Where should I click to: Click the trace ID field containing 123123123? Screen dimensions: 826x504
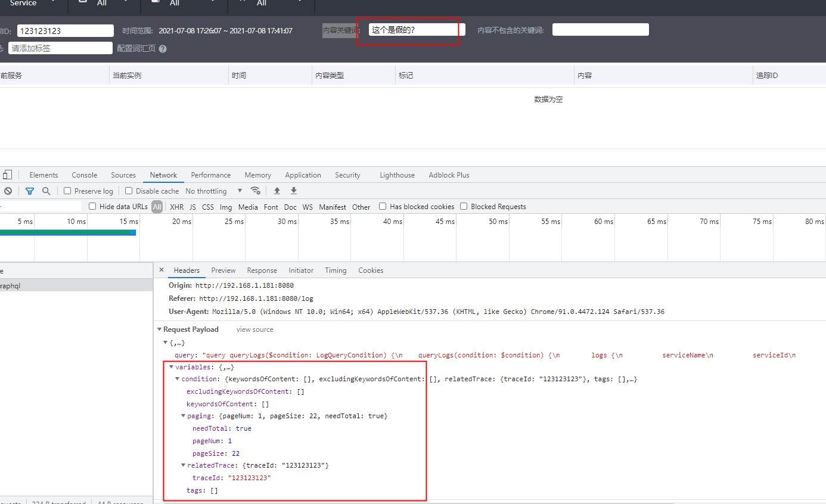(65, 30)
